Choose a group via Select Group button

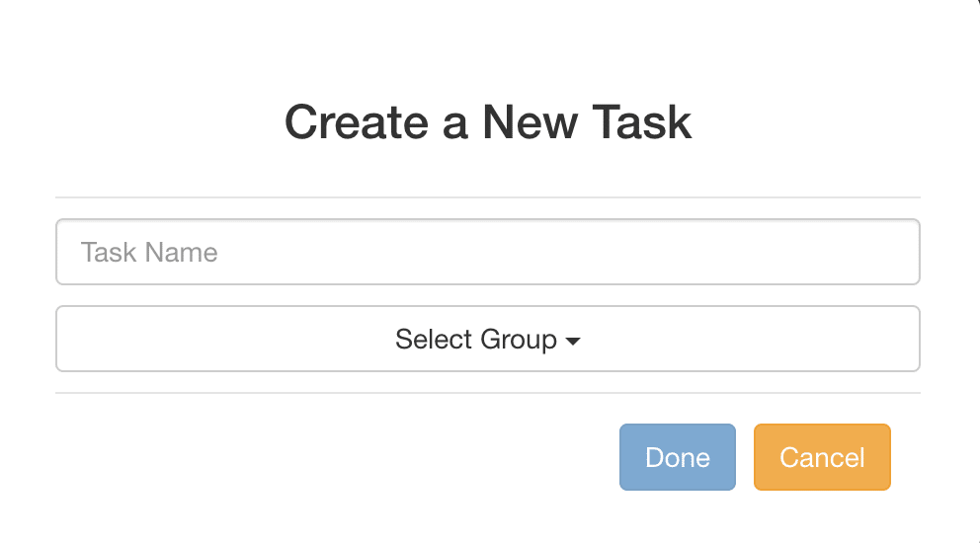click(x=487, y=339)
